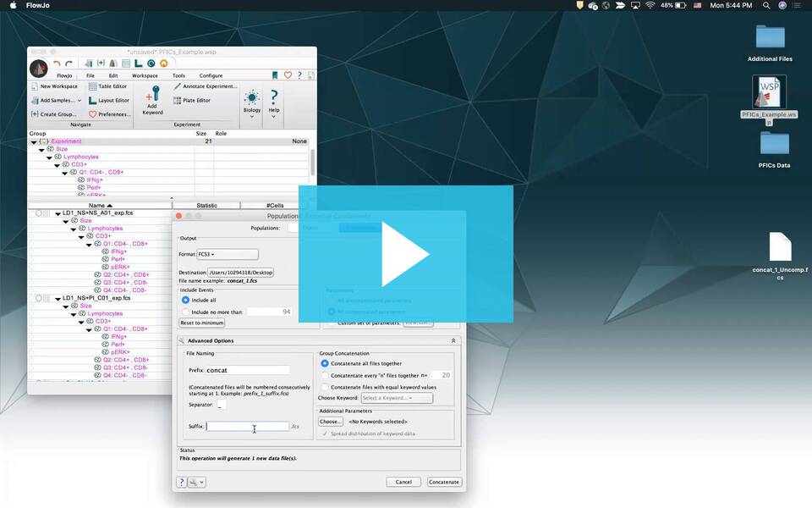Select Concatenate all files together
The height and width of the screenshot is (508, 812).
[325, 363]
